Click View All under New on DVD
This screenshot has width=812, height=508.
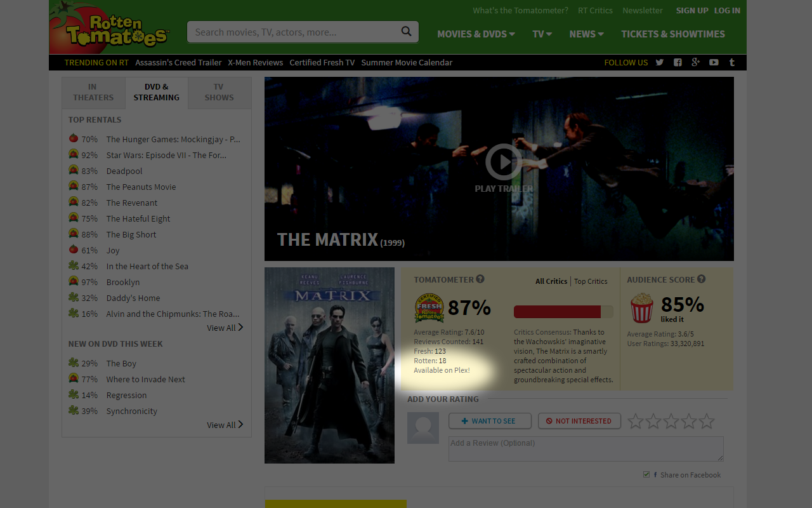click(225, 425)
